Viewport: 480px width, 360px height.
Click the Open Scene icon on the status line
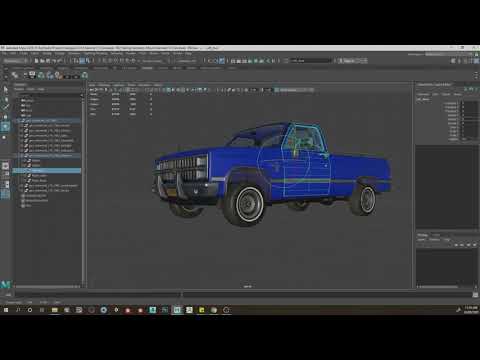pos(42,61)
